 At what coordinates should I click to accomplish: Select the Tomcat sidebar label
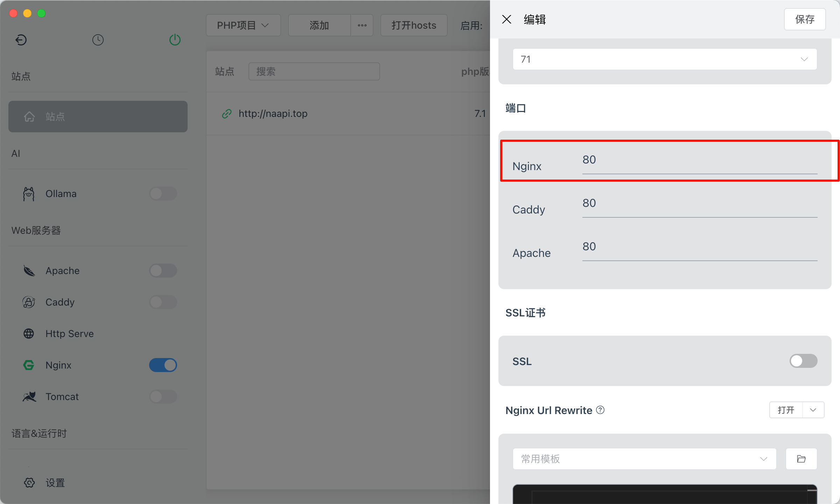[62, 397]
